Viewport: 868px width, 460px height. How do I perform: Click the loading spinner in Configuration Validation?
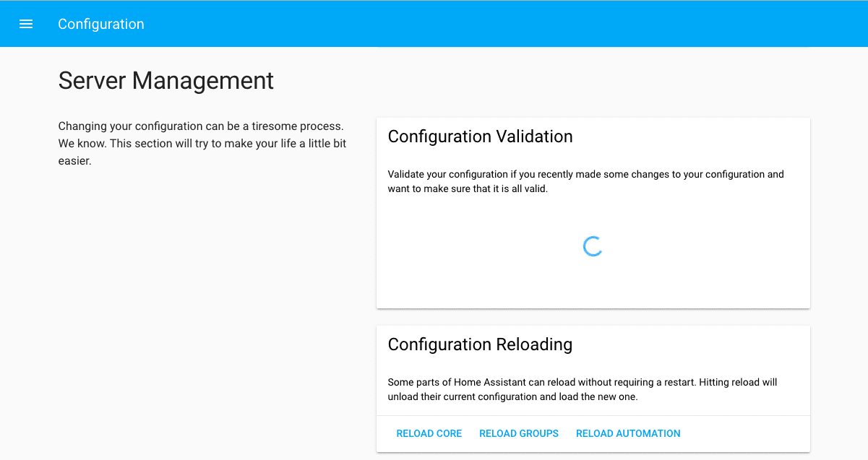point(593,246)
